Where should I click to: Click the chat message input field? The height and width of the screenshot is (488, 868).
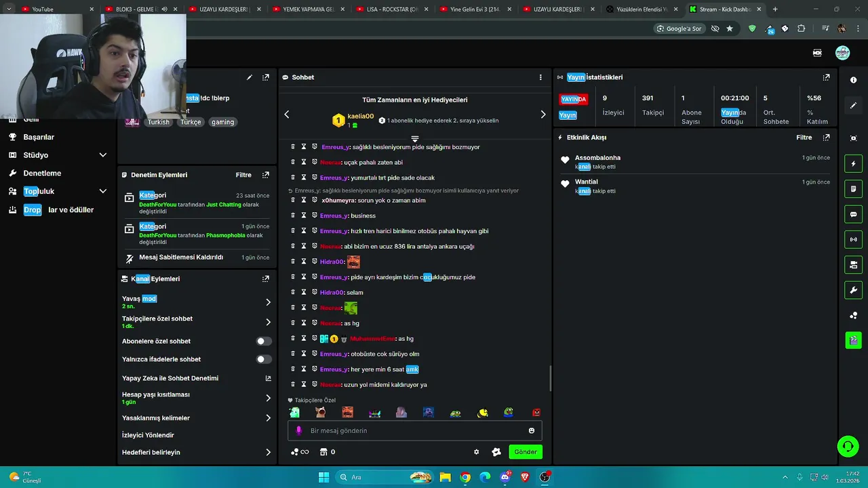click(414, 430)
